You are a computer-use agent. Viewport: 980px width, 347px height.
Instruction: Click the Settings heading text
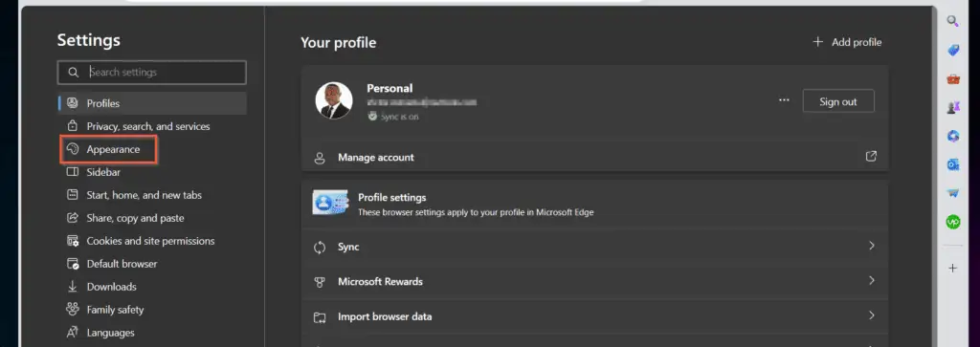tap(89, 40)
